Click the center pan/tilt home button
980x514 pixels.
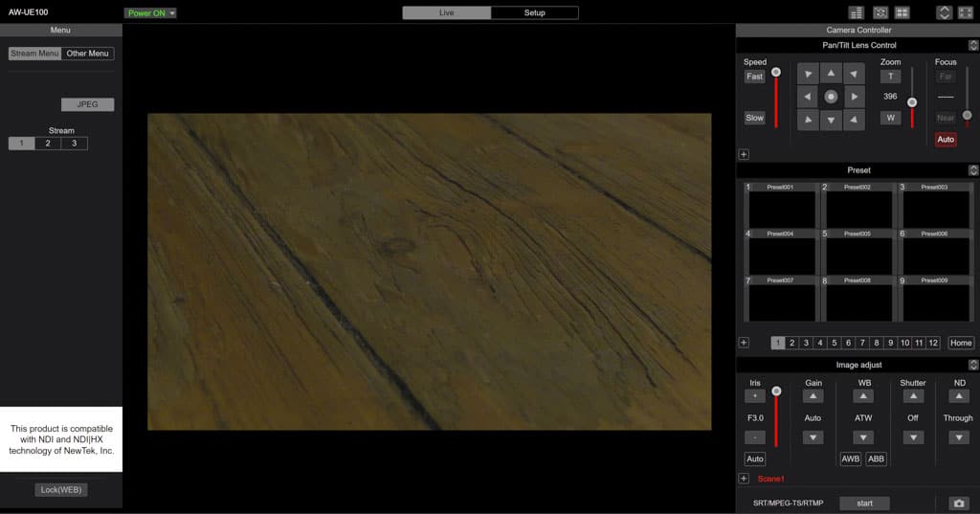831,97
